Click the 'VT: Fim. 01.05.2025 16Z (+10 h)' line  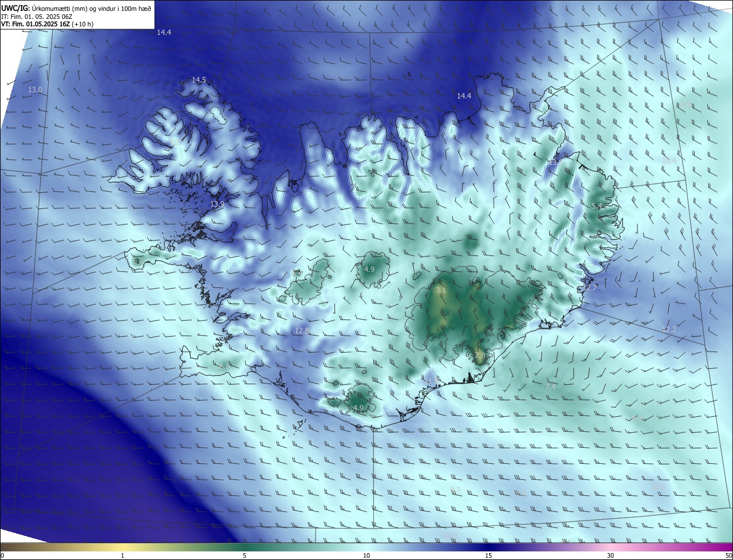pyautogui.click(x=48, y=24)
